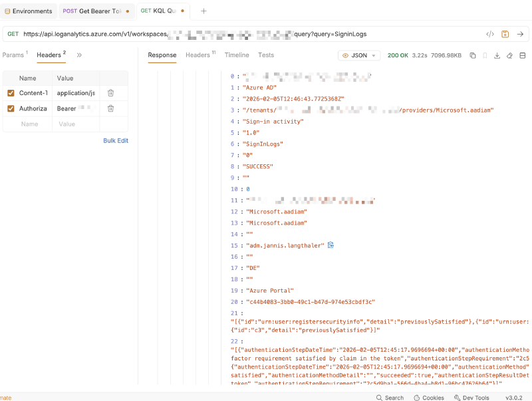Switch to the Params tab
Viewport: 532px width, 401px height.
(x=15, y=55)
